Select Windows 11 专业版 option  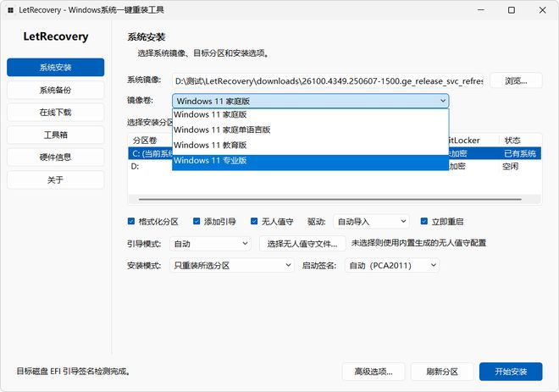[x=311, y=161]
